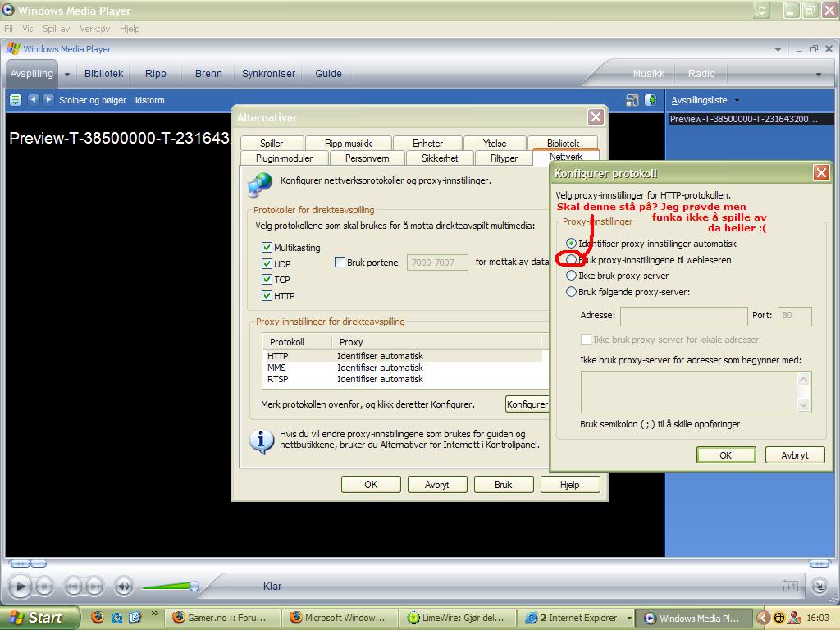Image resolution: width=840 pixels, height=630 pixels.
Task: Open the Sikkerhet tab in Alternativer
Action: (x=440, y=158)
